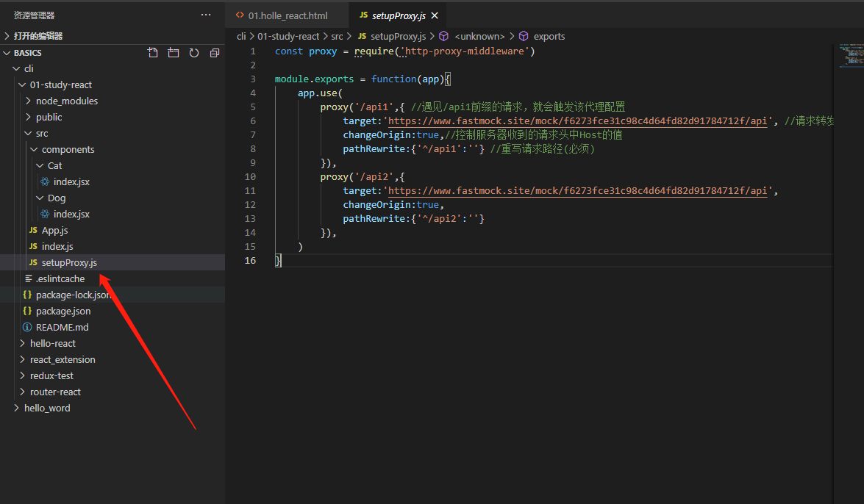Expand the router-react folder
Viewport: 864px width, 504px height.
coord(22,392)
